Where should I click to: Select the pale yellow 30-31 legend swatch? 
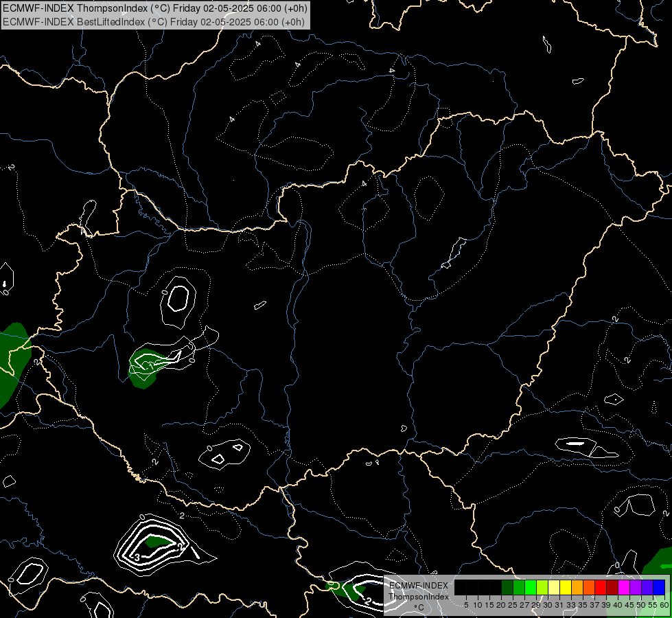point(554,587)
